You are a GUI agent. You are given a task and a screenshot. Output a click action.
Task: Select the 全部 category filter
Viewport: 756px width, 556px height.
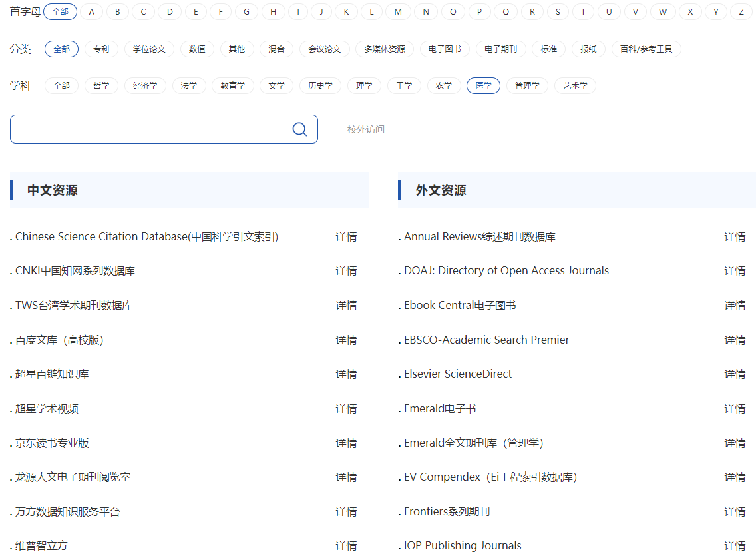(61, 49)
